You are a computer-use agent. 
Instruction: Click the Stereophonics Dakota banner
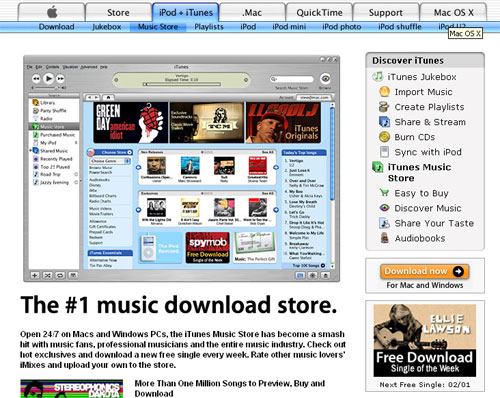[72, 389]
